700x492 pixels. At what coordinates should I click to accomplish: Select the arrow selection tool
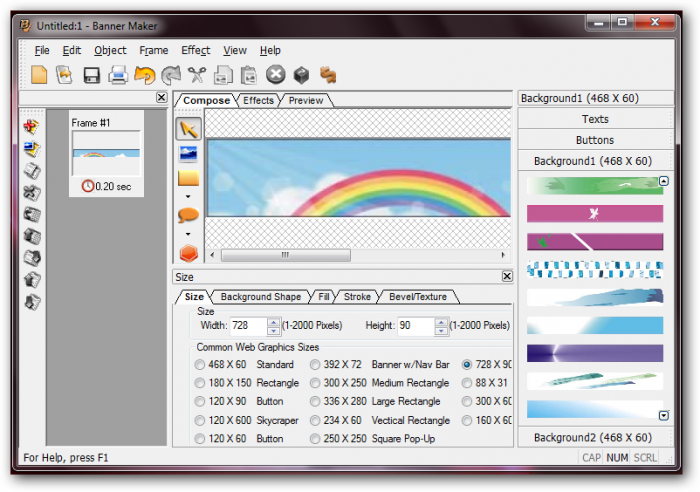point(188,129)
